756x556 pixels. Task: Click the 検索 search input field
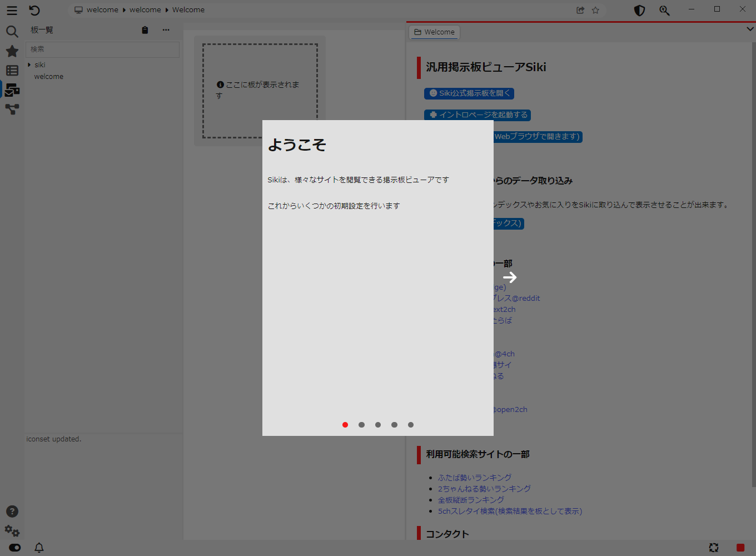[102, 49]
